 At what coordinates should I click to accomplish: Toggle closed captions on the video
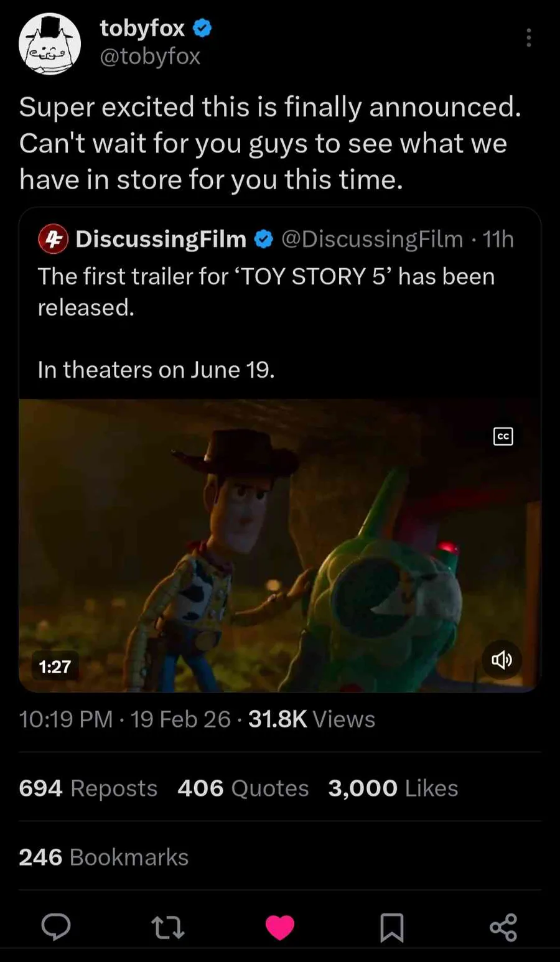[503, 436]
